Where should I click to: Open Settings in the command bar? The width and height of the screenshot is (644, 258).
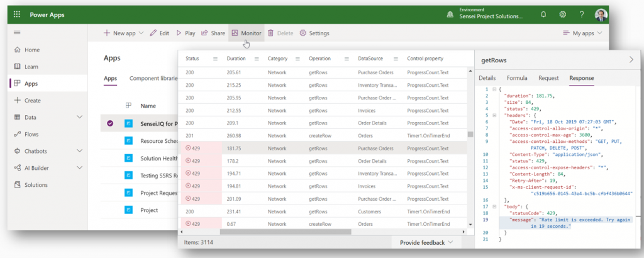pyautogui.click(x=314, y=33)
